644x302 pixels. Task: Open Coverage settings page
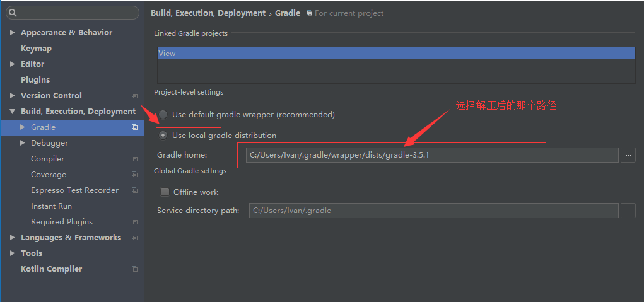(x=49, y=175)
